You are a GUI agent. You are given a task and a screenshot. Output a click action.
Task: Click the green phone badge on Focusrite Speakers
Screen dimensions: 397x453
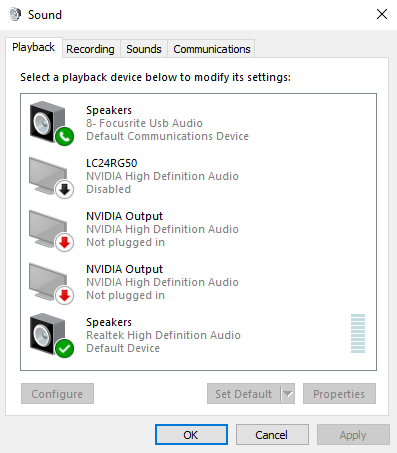click(x=64, y=136)
